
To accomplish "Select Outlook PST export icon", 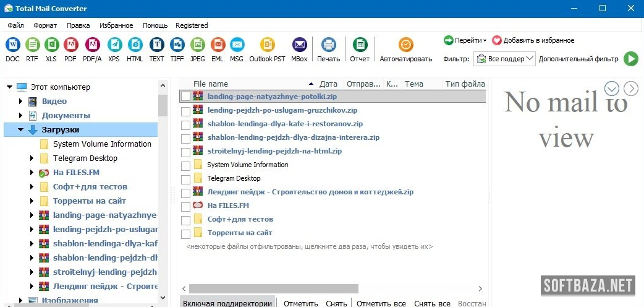I will pyautogui.click(x=267, y=45).
